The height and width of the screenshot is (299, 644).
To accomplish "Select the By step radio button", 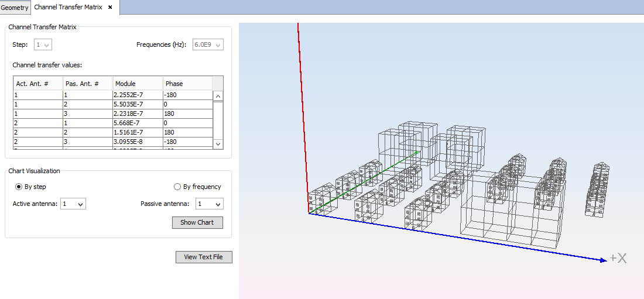I will [x=19, y=187].
